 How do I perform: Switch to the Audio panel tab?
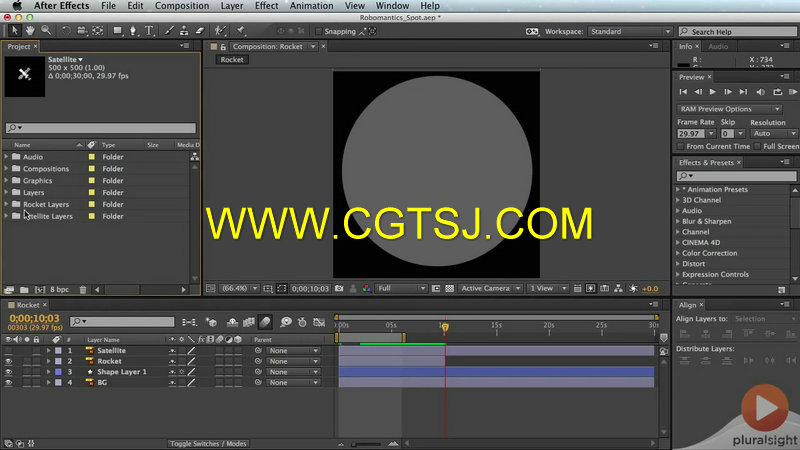pyautogui.click(x=718, y=46)
